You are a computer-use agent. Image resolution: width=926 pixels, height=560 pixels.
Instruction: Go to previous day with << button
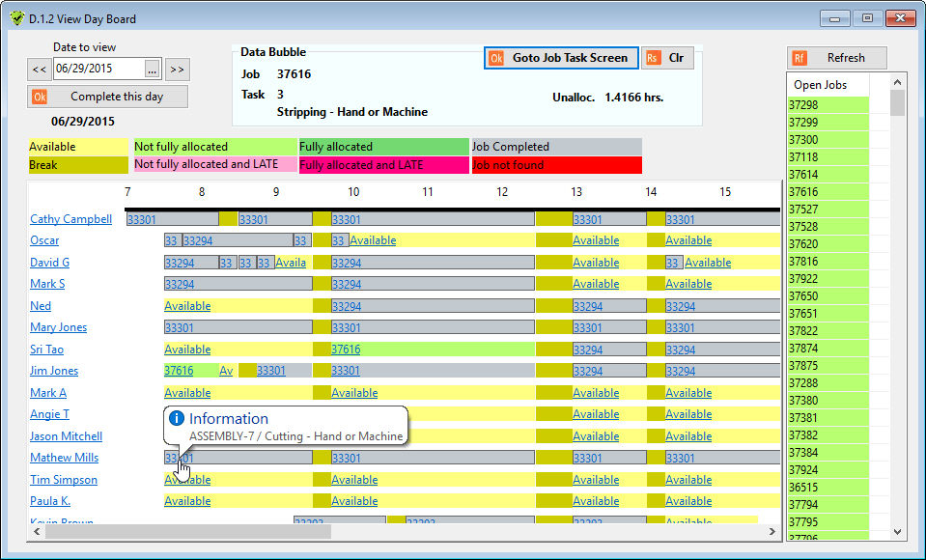tap(39, 70)
